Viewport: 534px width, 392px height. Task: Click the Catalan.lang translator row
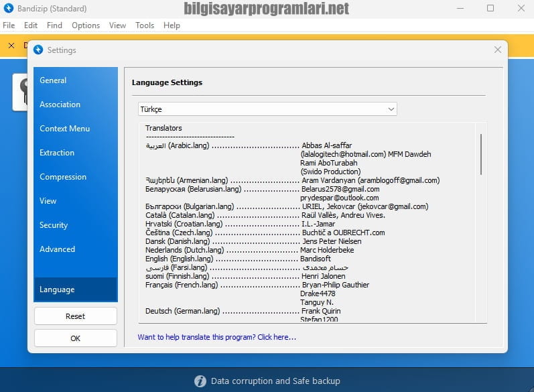click(x=265, y=215)
